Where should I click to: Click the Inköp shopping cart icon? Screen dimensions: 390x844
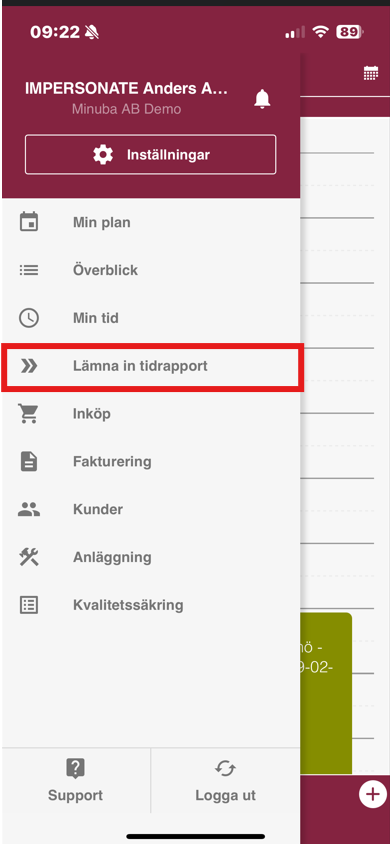[29, 413]
